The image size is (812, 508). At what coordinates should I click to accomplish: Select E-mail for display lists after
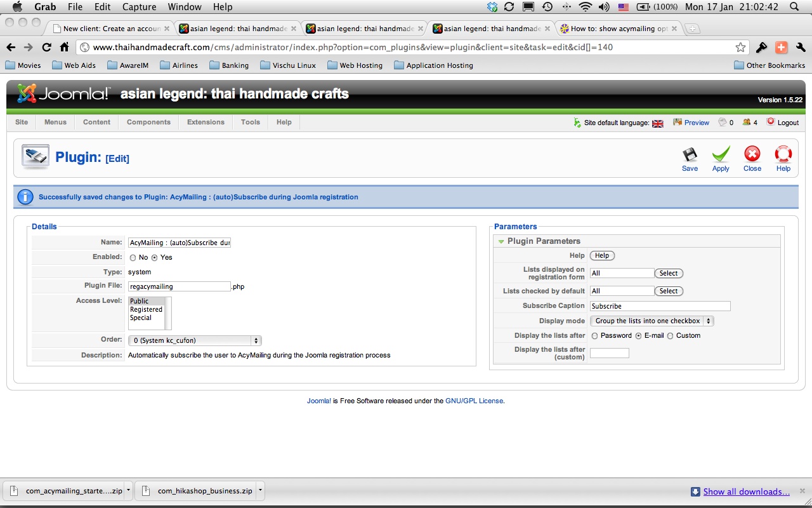click(638, 336)
